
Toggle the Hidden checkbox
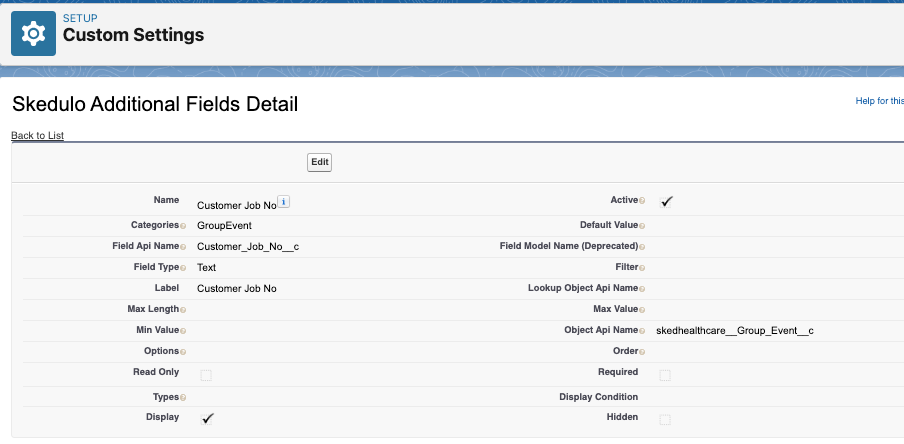pyautogui.click(x=665, y=419)
